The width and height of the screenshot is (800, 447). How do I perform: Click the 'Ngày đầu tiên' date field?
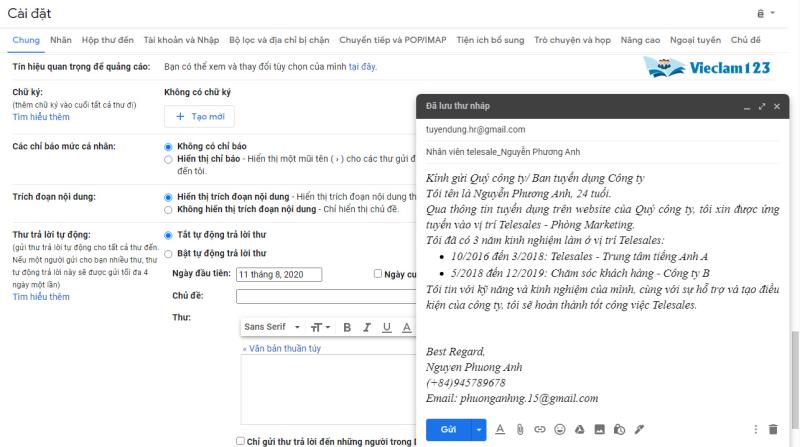[279, 275]
